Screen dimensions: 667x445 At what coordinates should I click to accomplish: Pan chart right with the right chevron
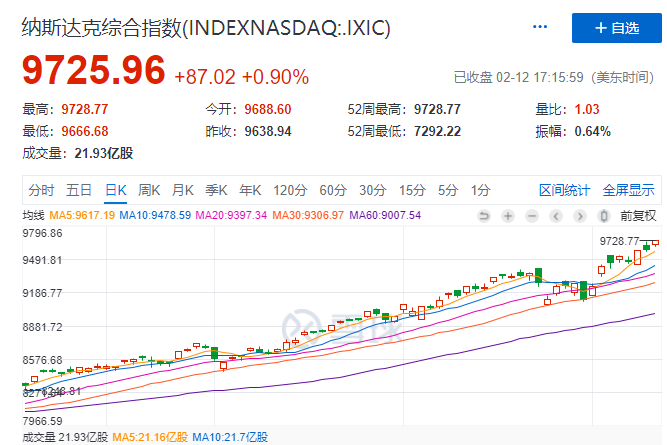(x=579, y=216)
